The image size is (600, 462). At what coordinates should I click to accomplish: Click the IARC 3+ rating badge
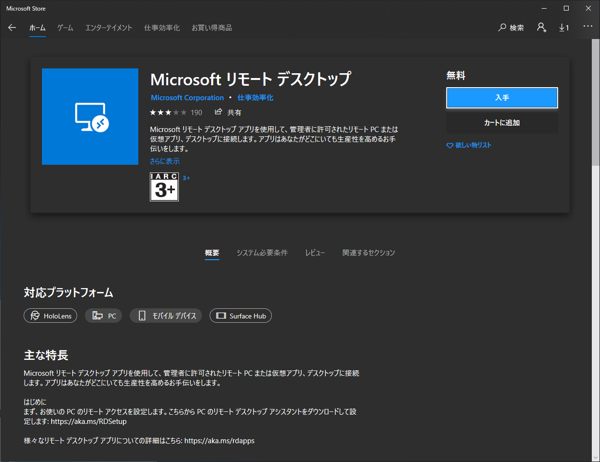point(164,187)
